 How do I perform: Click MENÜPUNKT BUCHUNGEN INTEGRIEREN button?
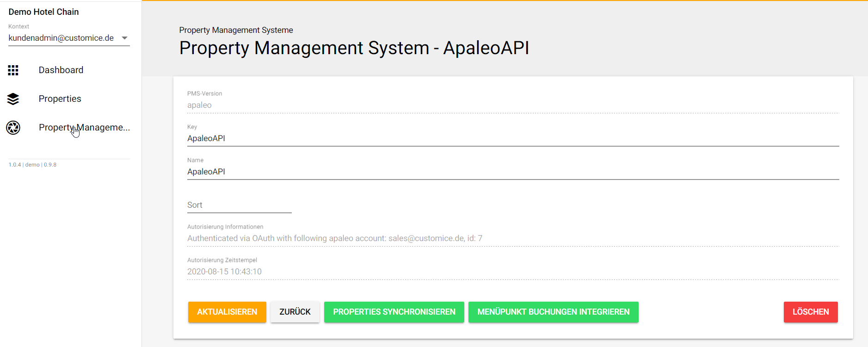554,312
